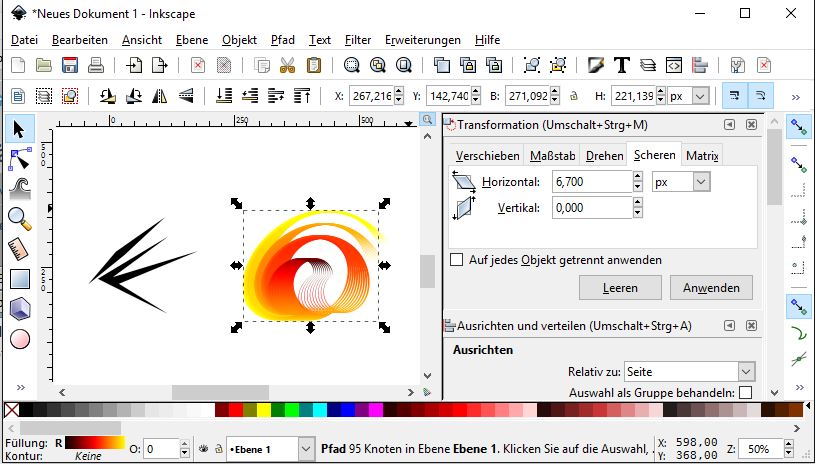Pick the 3D box tool
The width and height of the screenshot is (815, 464).
(19, 309)
